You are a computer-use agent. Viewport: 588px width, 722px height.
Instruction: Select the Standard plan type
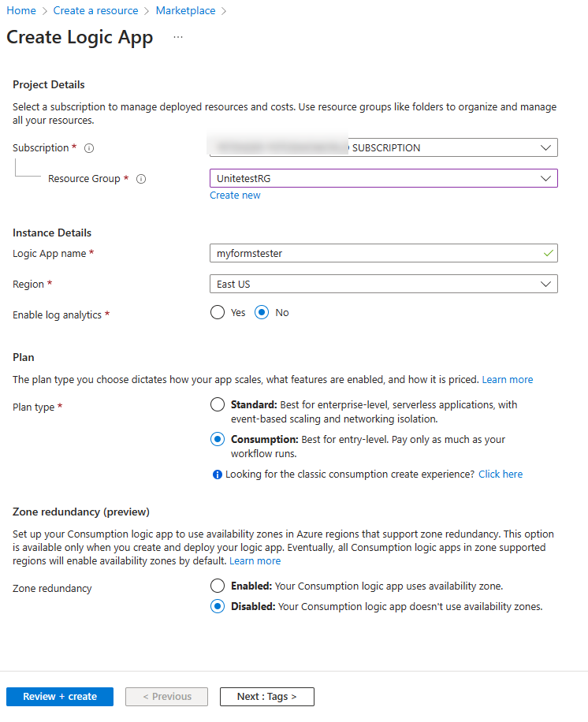tap(217, 404)
